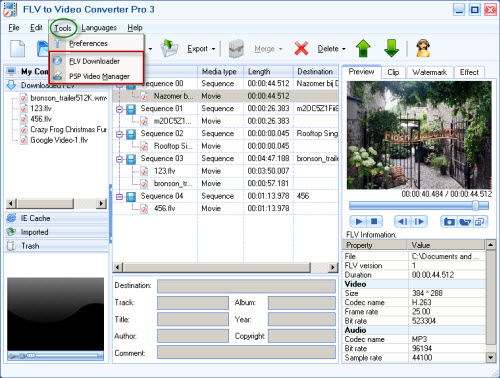The image size is (500, 378).
Task: Click the Delete toolbar button label
Action: [328, 49]
